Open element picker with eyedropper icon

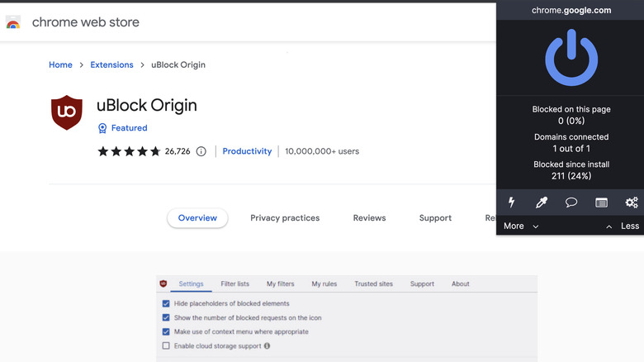tap(541, 202)
